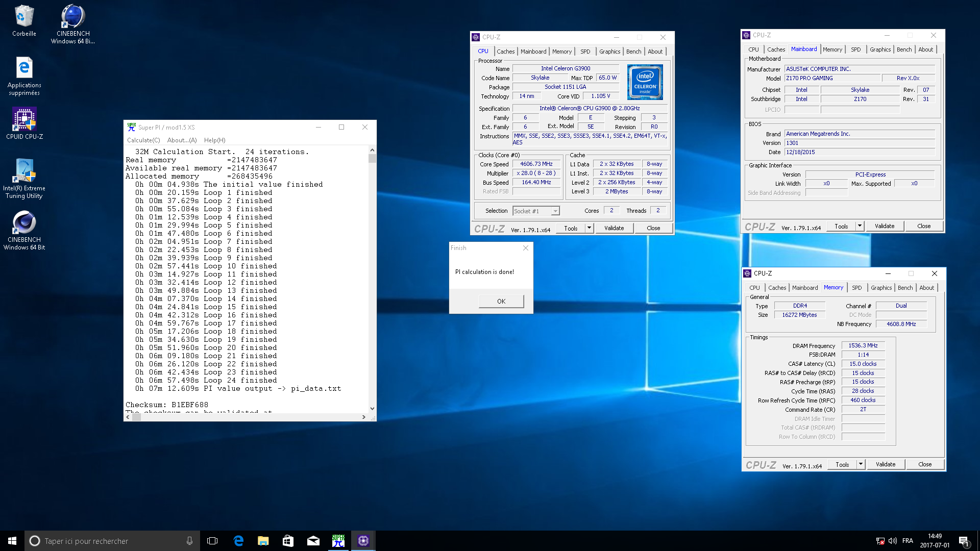Click the CPU-Z Mainboard window title icon
The height and width of the screenshot is (551, 980).
click(x=746, y=35)
